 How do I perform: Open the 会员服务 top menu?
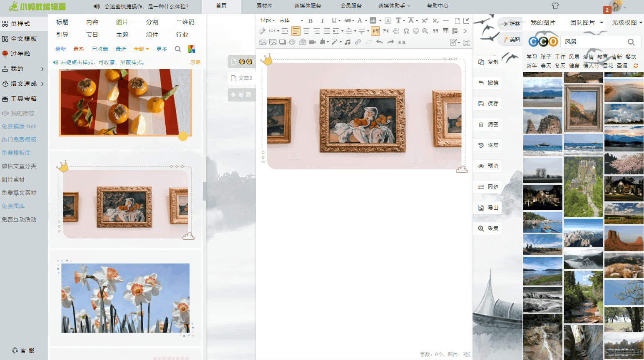[351, 6]
